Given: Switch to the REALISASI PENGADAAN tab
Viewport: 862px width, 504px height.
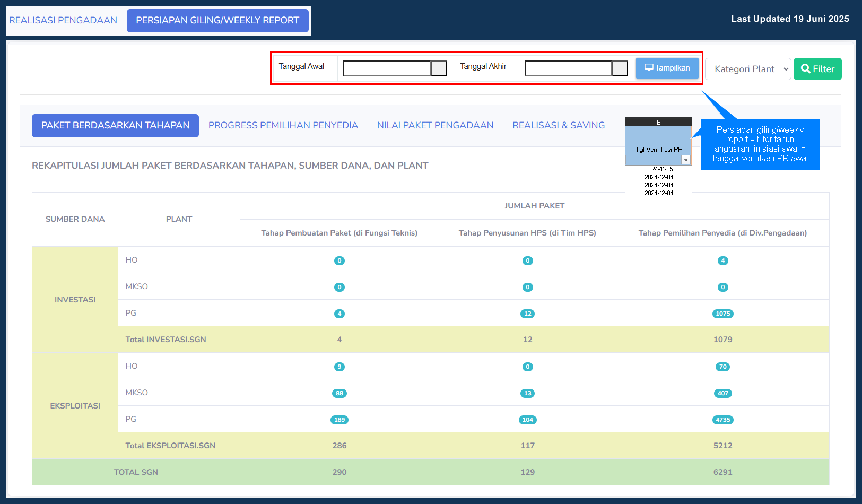Looking at the screenshot, I should coord(63,20).
